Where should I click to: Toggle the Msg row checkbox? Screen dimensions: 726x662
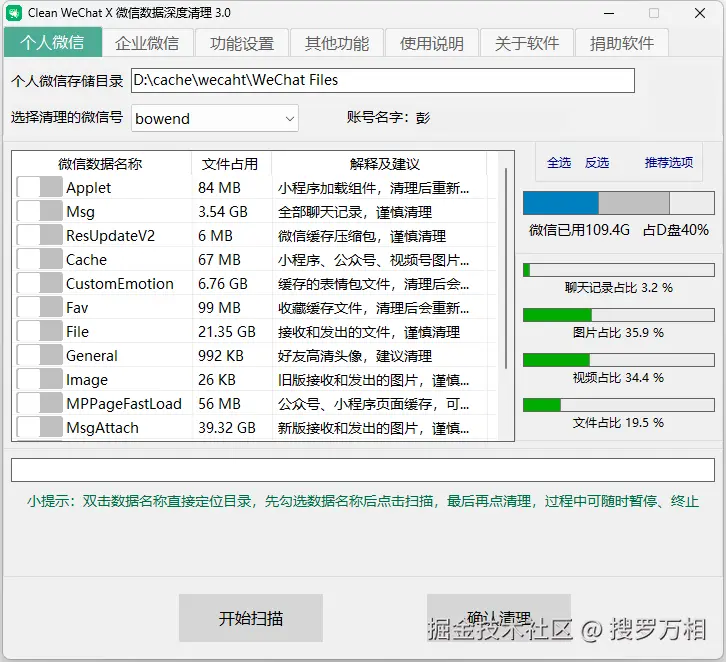pyautogui.click(x=39, y=212)
